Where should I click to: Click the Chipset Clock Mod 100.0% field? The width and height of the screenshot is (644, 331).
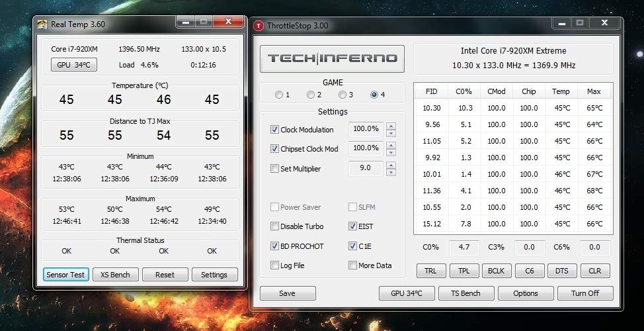click(366, 148)
